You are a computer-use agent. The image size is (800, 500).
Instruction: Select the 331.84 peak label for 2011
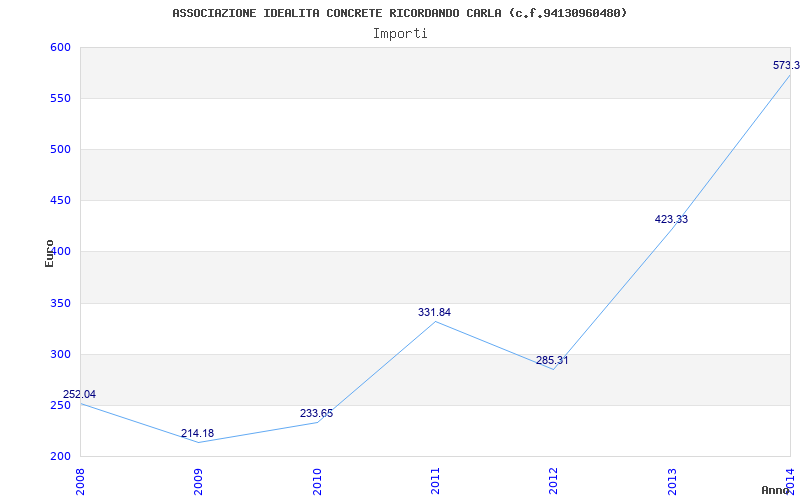pos(434,312)
